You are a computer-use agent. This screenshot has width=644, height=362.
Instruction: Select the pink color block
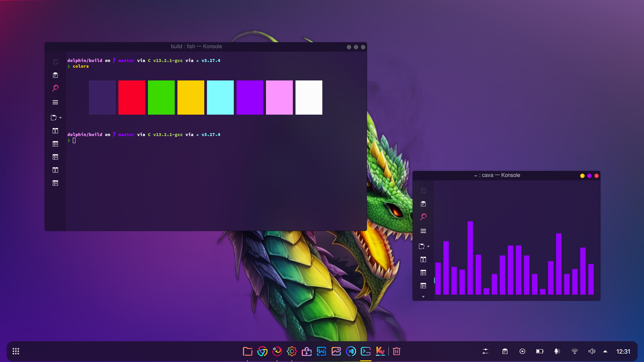[279, 98]
